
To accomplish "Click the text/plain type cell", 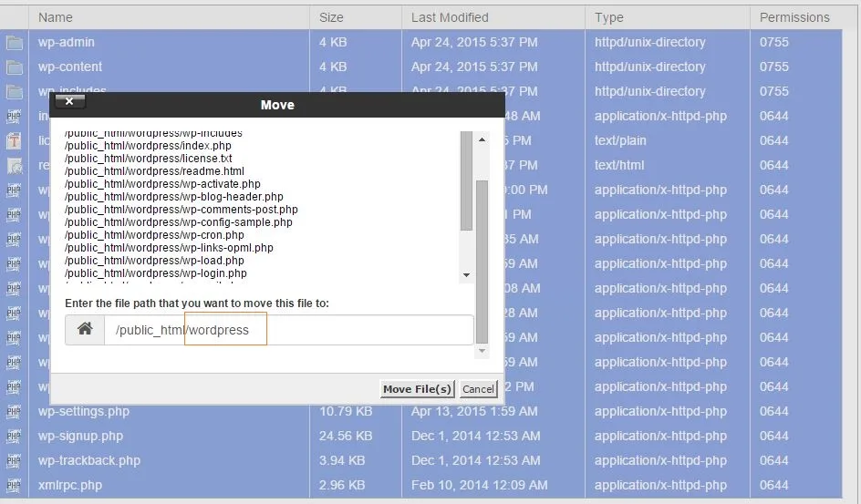I will [620, 141].
